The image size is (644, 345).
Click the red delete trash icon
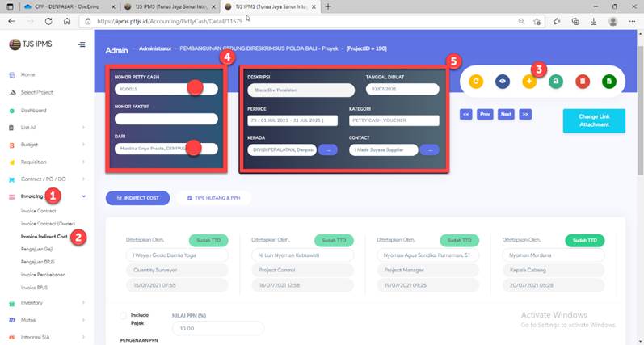[583, 82]
